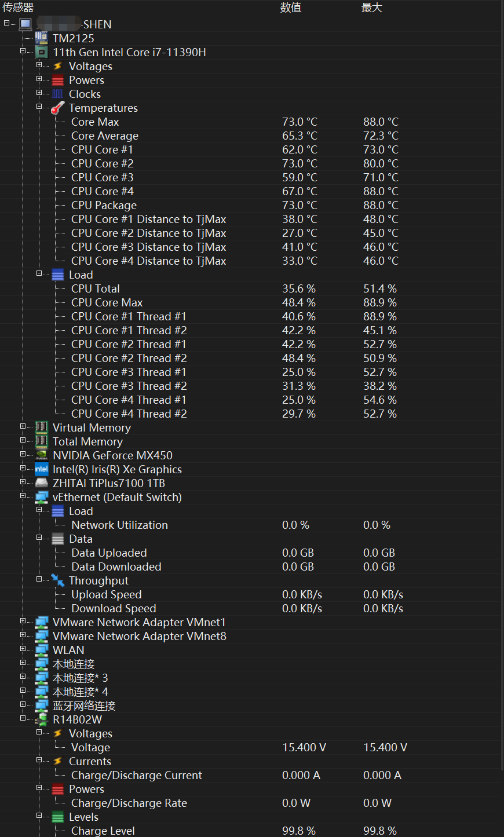
Task: Click the Total Memory chip icon
Action: tap(41, 441)
